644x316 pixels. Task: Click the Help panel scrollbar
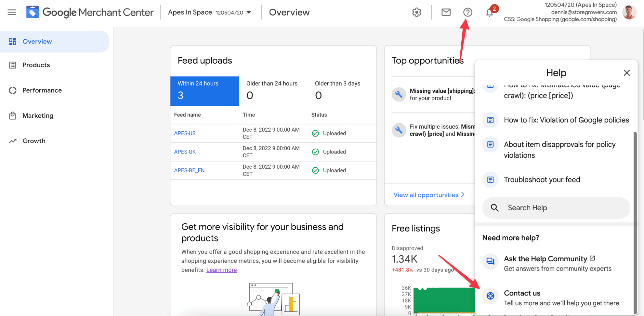click(x=635, y=222)
